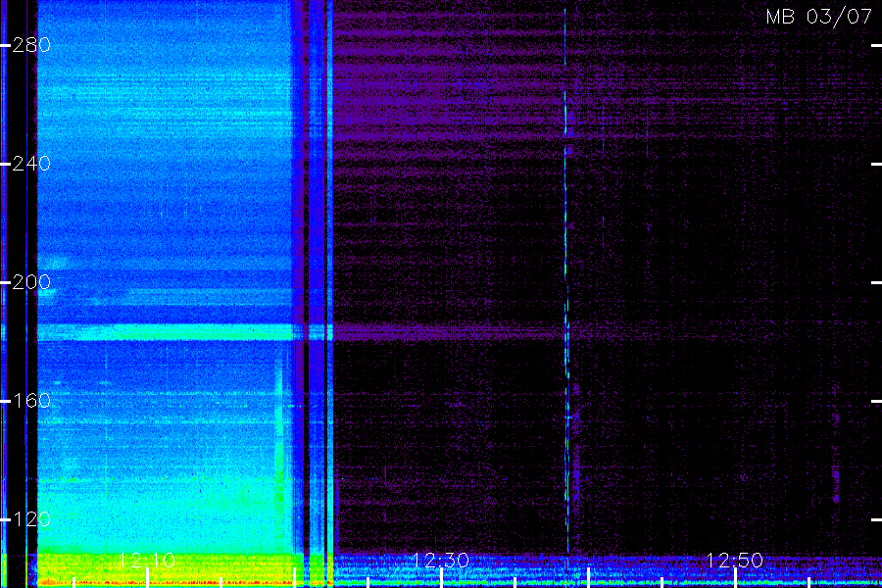Click the 12:10 time label
The height and width of the screenshot is (588, 882).
[x=147, y=561]
